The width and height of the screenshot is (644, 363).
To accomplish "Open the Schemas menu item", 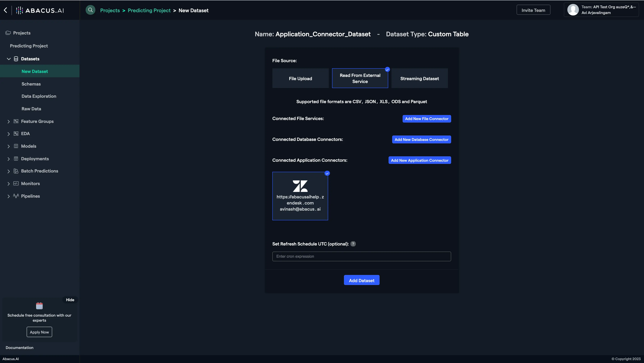I will 31,83.
